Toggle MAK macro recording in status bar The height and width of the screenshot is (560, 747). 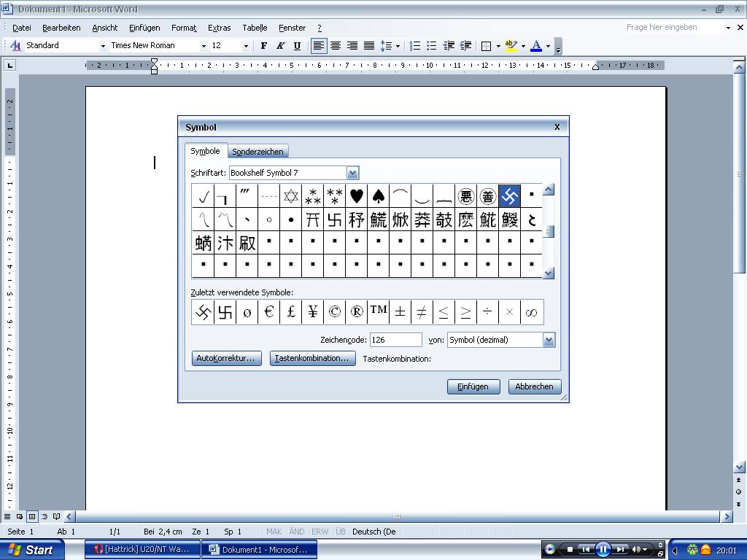tap(274, 532)
